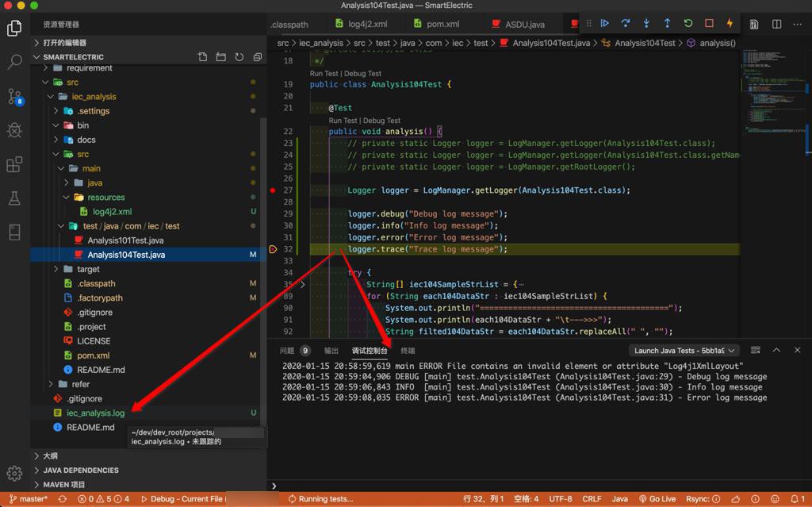Click Run Test above the analysis method
This screenshot has height=507, width=812.
(x=343, y=121)
